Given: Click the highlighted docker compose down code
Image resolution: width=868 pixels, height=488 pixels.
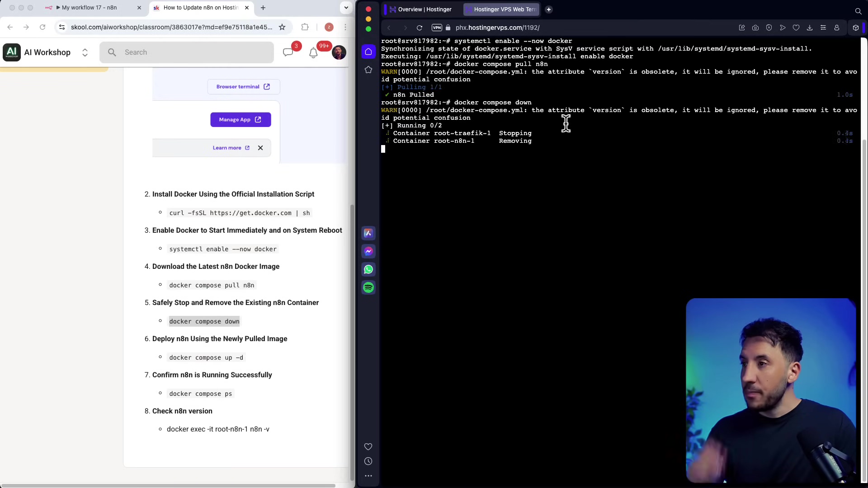Looking at the screenshot, I should pos(204,321).
